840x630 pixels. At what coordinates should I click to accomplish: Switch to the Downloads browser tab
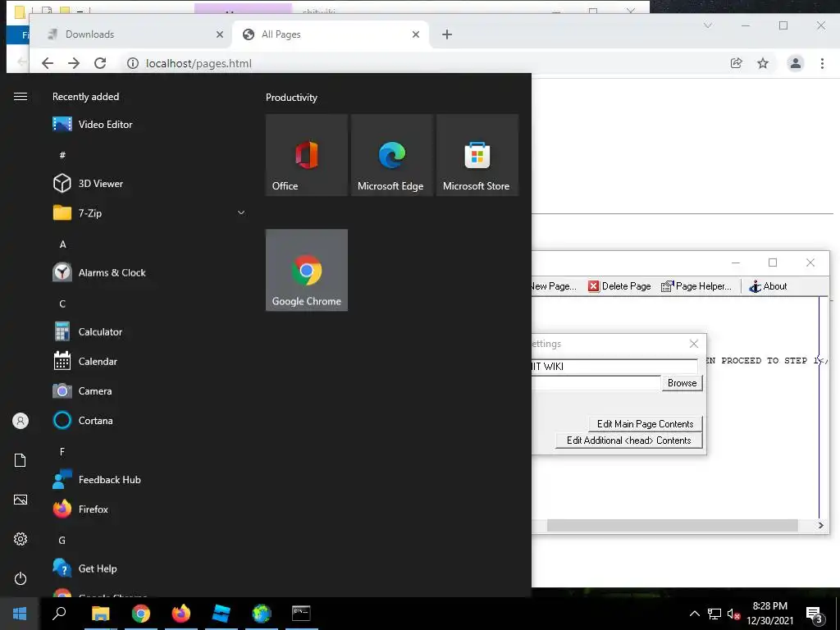pos(131,34)
